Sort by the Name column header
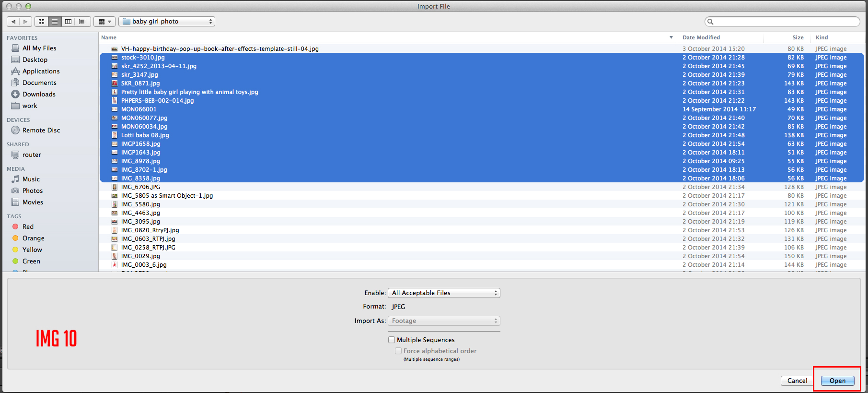Viewport: 868px width, 393px height. pos(388,37)
